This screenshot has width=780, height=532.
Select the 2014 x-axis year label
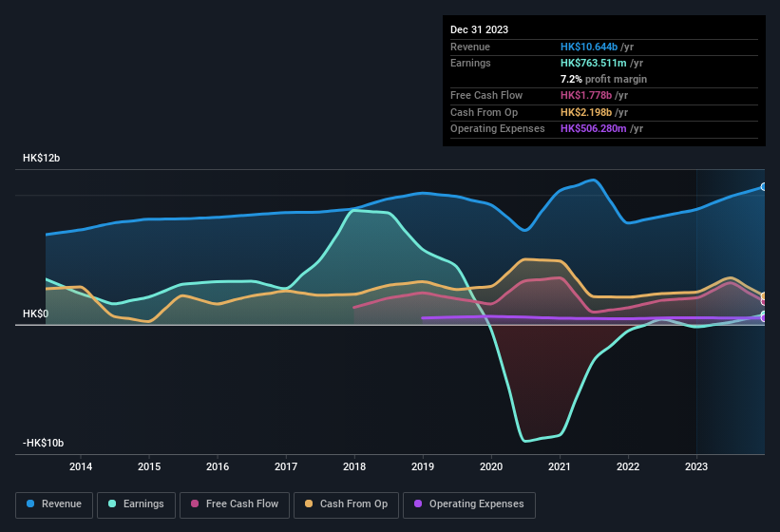81,466
